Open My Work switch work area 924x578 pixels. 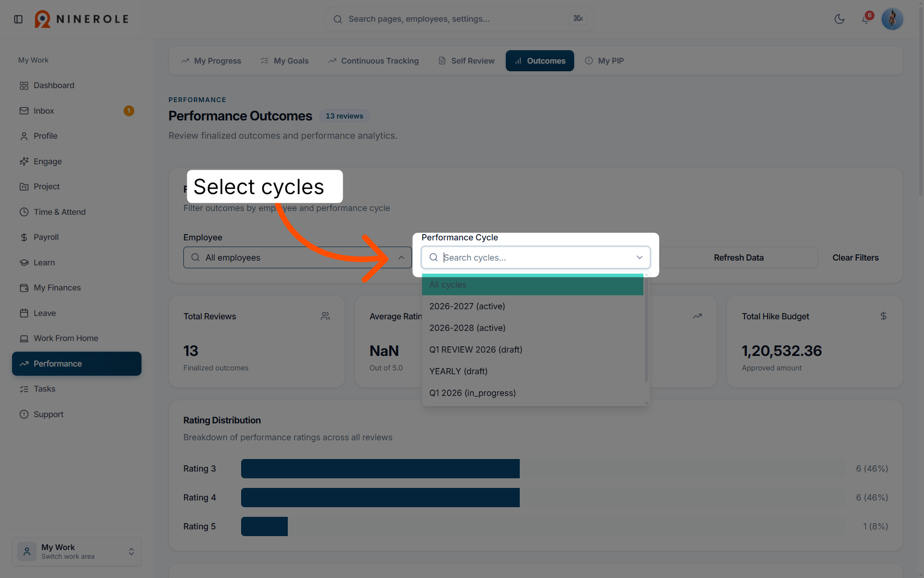[x=77, y=552]
